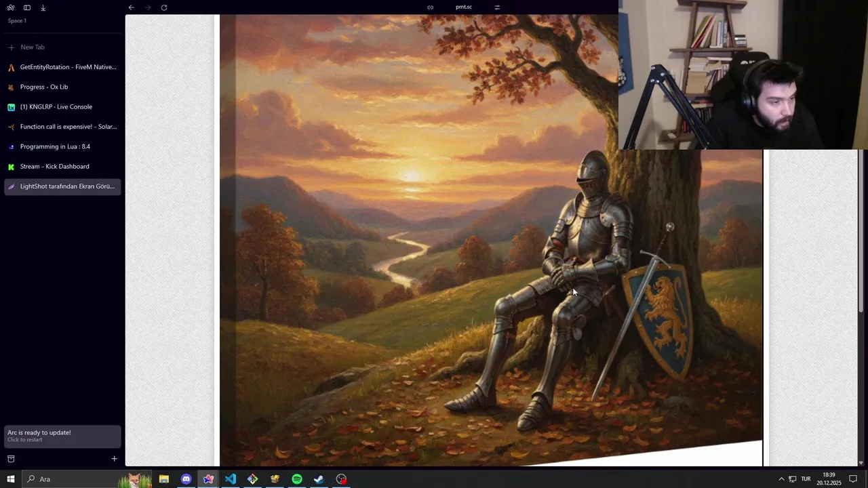The width and height of the screenshot is (868, 488).
Task: Open the taskbar clock and date
Action: click(x=829, y=479)
